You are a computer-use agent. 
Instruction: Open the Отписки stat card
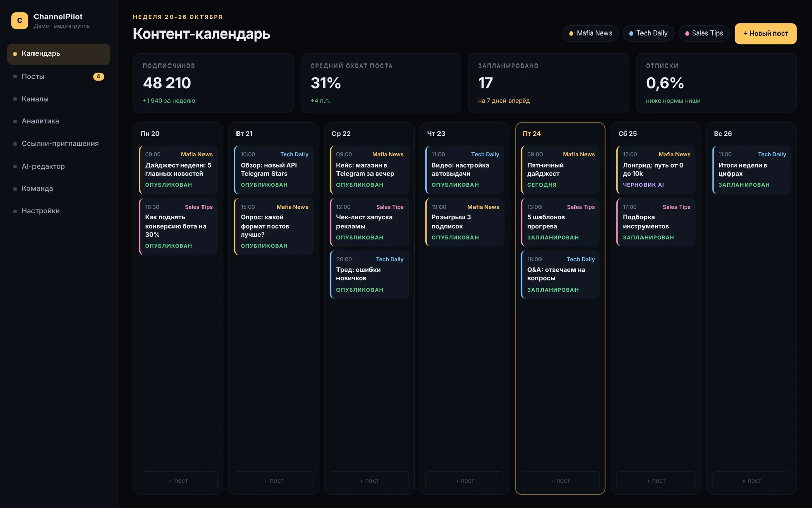[x=716, y=83]
